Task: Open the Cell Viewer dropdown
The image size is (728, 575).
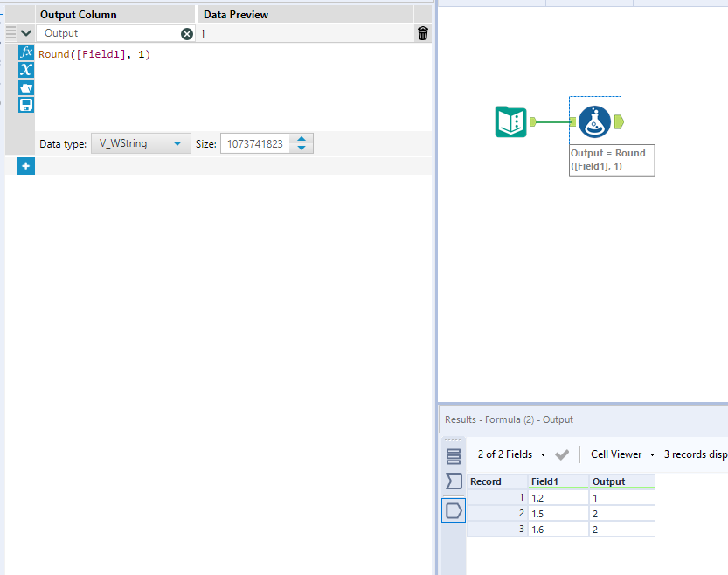Action: tap(621, 454)
